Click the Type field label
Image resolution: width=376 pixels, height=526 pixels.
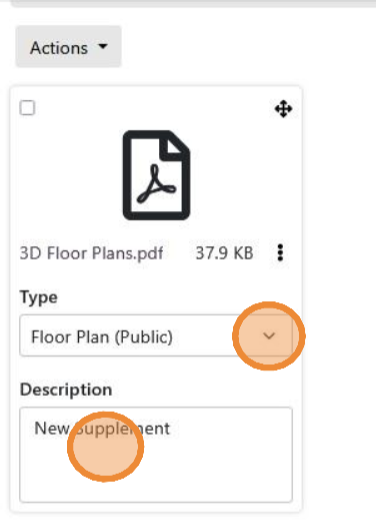pos(39,298)
